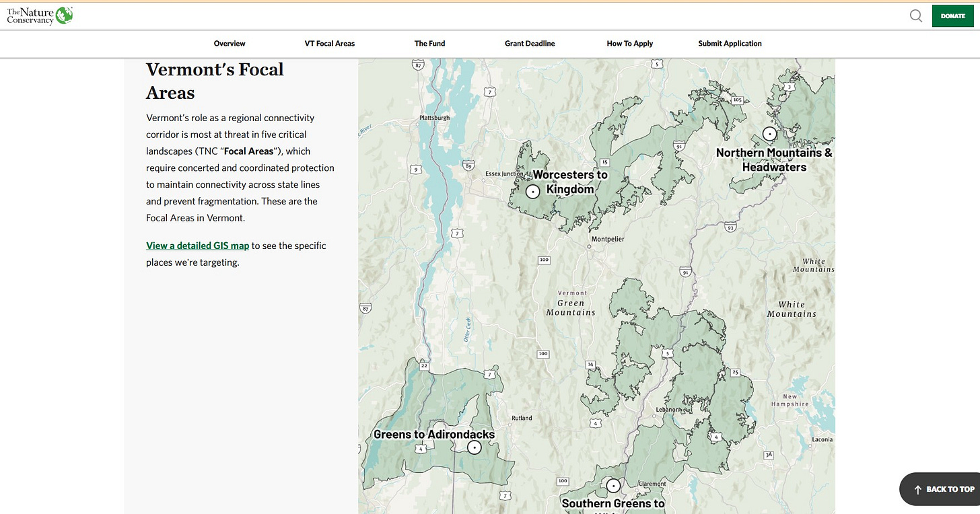Click the Back To Top arrow button
The image size is (980, 514).
[x=940, y=489]
